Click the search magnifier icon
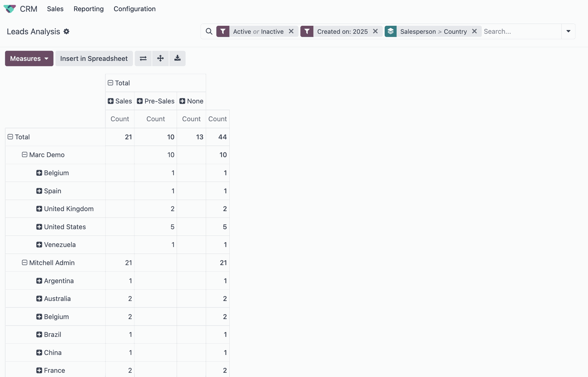 (209, 32)
